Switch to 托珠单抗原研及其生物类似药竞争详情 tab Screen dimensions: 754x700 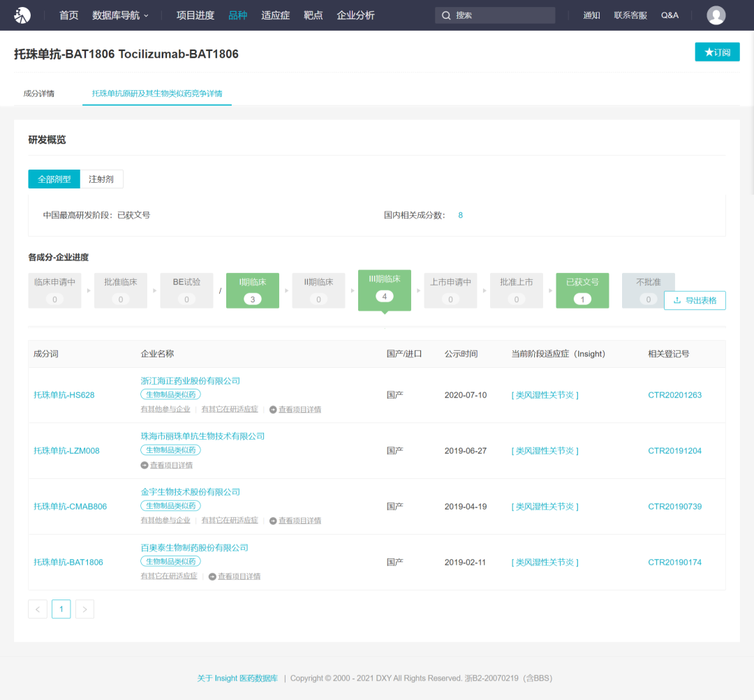[157, 94]
